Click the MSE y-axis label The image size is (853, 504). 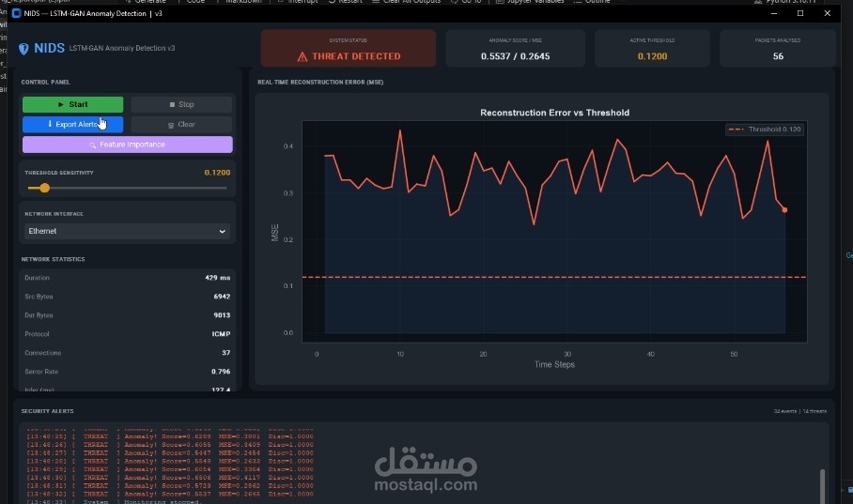click(x=274, y=233)
